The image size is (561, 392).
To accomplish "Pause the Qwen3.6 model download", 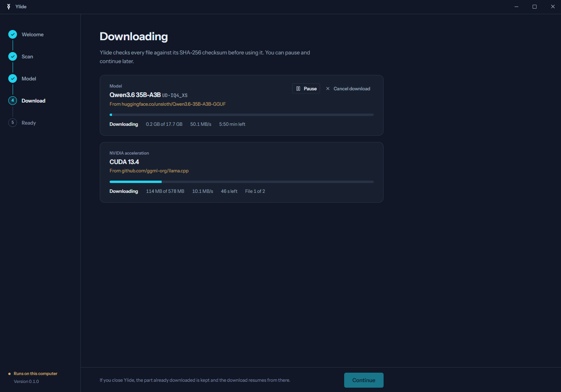I will pyautogui.click(x=306, y=89).
